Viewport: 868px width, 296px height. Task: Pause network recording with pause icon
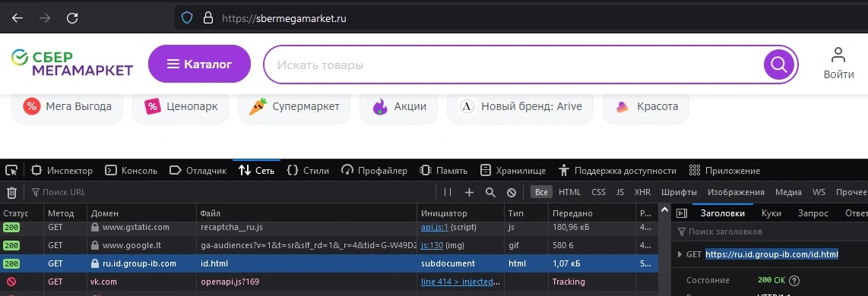(448, 193)
